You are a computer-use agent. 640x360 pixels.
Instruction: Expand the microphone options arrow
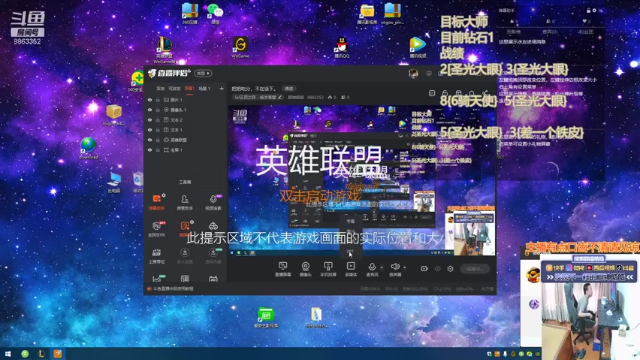(382, 268)
